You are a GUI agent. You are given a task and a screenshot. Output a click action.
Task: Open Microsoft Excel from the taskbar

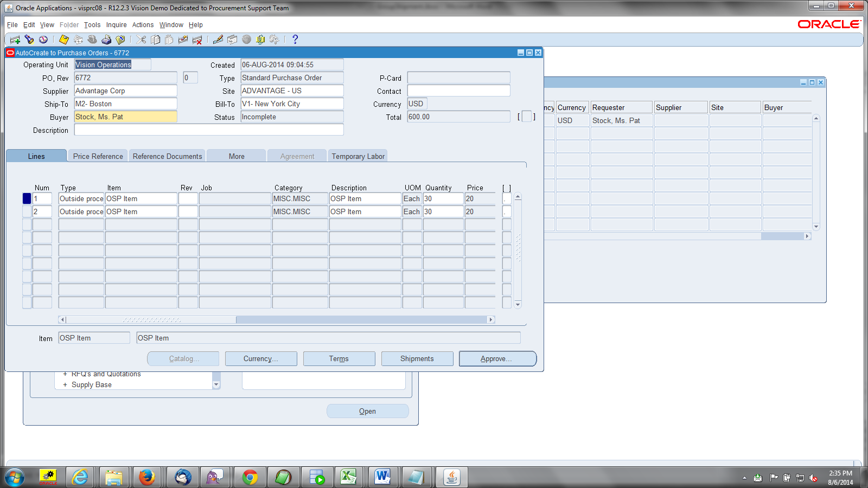pyautogui.click(x=348, y=477)
